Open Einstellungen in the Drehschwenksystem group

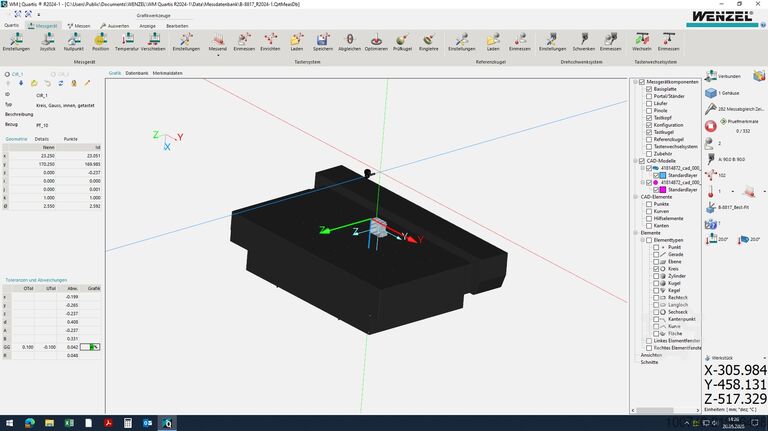[x=552, y=42]
